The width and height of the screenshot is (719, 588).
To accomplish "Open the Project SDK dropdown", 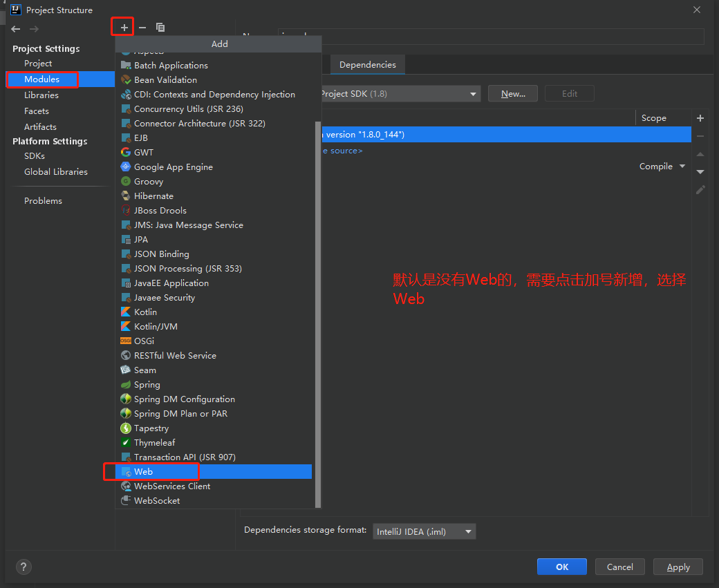I will pyautogui.click(x=400, y=94).
